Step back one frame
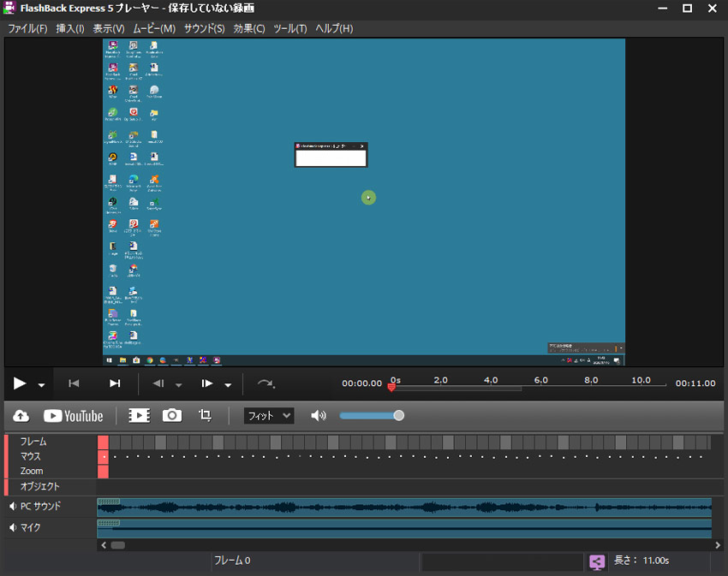This screenshot has width=728, height=576. click(158, 383)
